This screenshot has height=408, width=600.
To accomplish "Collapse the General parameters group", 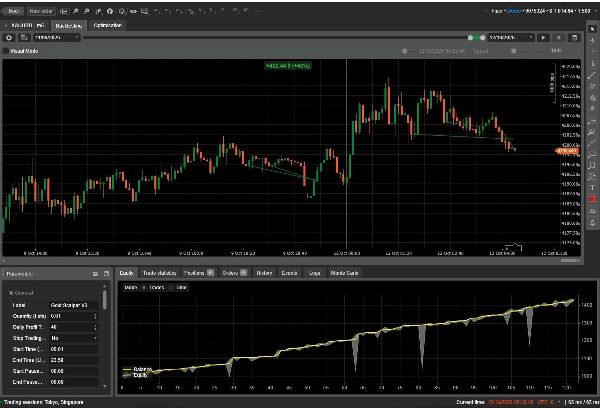I will click(11, 293).
